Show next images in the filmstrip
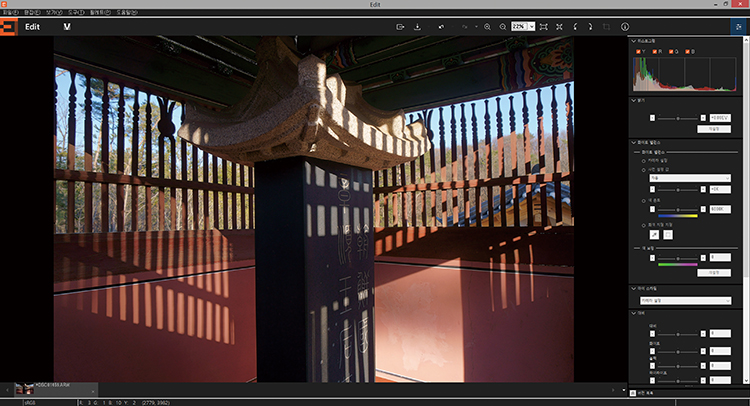The width and height of the screenshot is (750, 406). point(613,390)
